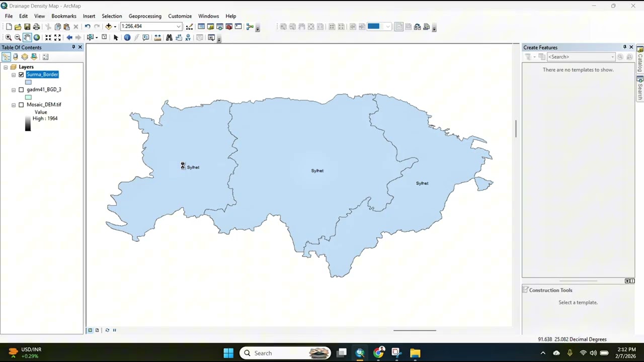Open the map scale dropdown

coord(179,26)
